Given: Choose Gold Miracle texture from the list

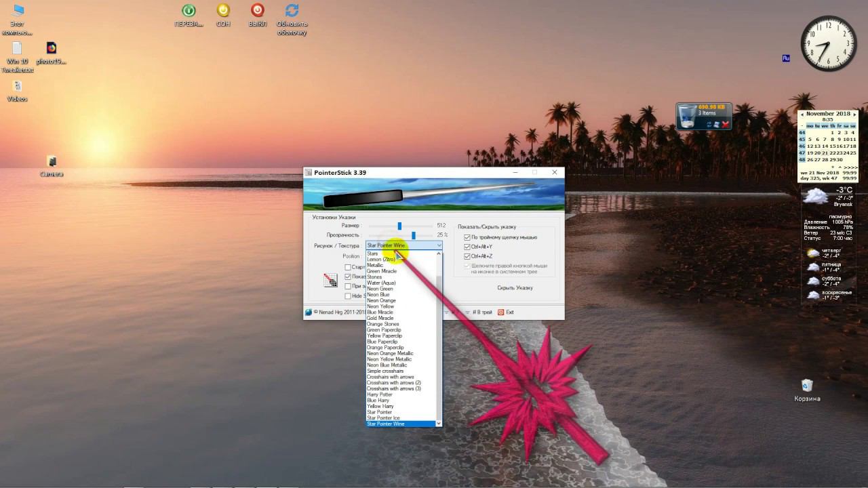Looking at the screenshot, I should pos(401,318).
